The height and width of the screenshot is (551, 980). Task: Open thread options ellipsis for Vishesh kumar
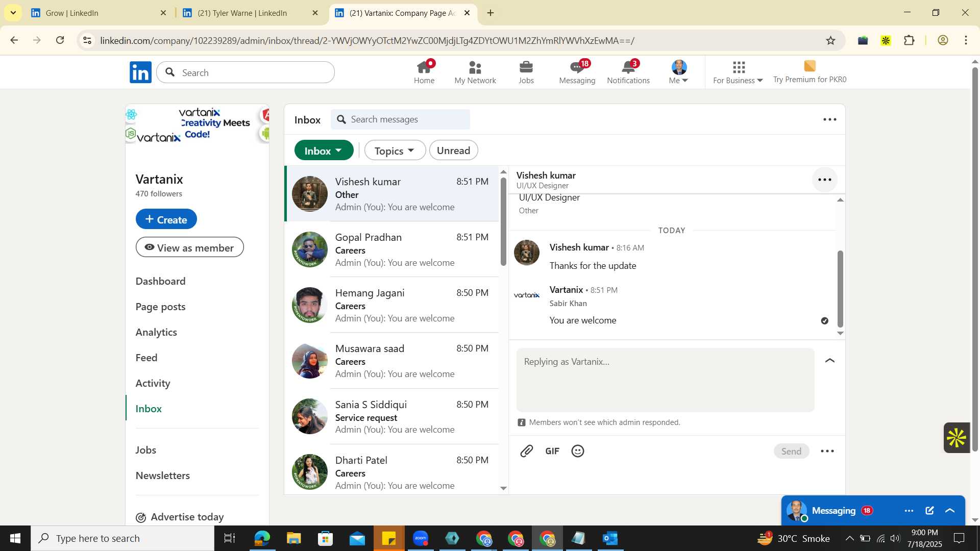point(825,180)
